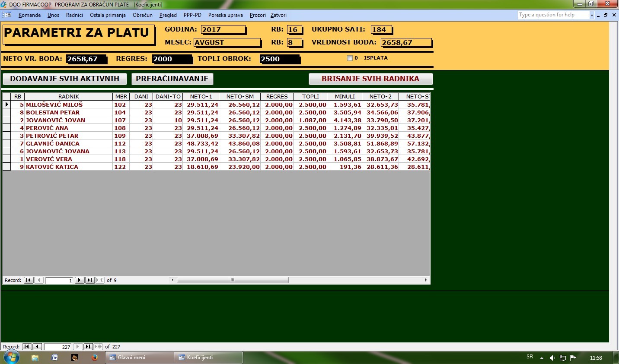Viewport: 619px width, 364px height.
Task: Open the Poreska uprava menu
Action: tap(226, 15)
